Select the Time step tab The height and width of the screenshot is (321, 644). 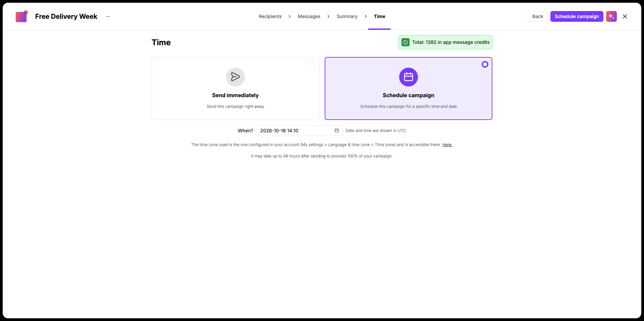point(379,16)
